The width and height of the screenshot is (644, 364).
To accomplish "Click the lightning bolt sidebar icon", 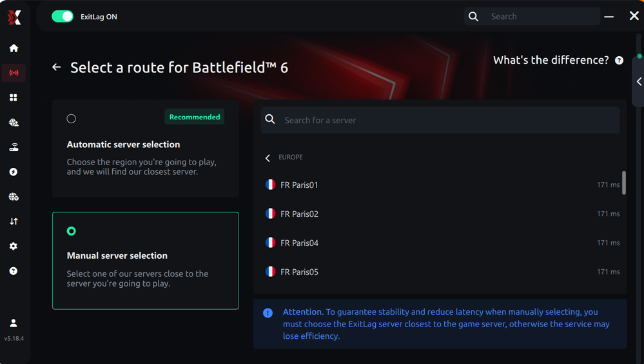I will [14, 172].
